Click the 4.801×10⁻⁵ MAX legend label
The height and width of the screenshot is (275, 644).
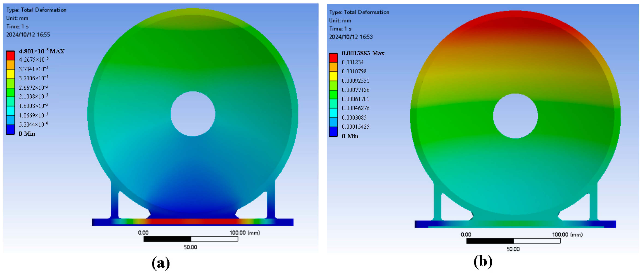click(42, 51)
